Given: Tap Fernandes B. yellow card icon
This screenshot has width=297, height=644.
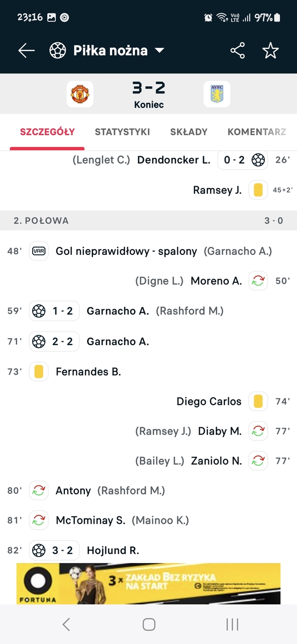Looking at the screenshot, I should pyautogui.click(x=39, y=371).
